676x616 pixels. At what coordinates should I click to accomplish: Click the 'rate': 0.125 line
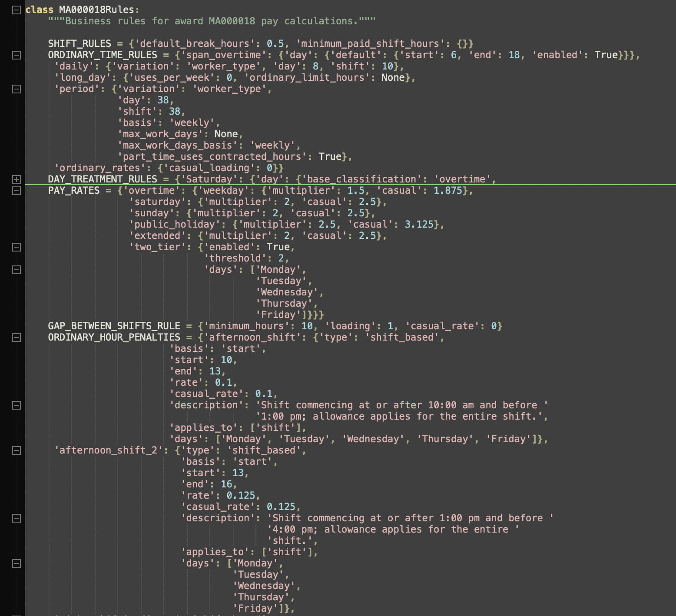[221, 495]
